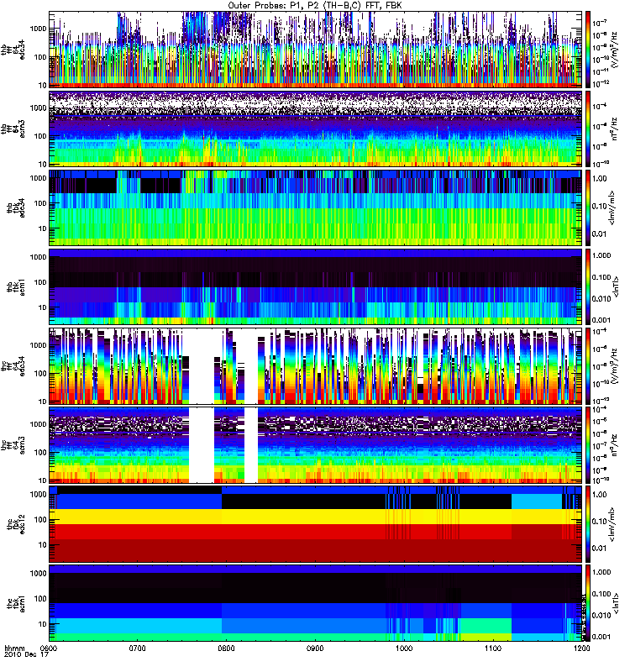Click the color bar of the thc fff edc34 panel
Image resolution: width=630 pixels, height=672 pixels.
click(588, 366)
